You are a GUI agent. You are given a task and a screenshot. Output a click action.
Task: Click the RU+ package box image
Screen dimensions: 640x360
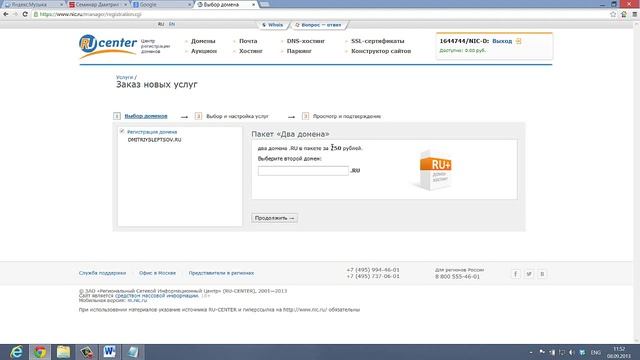pos(433,170)
